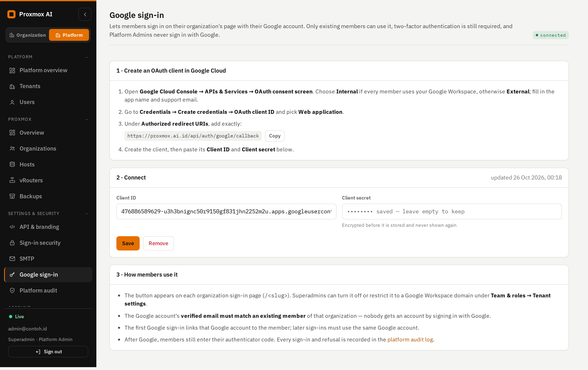Go to Tenants menu item
The image size is (588, 370).
48,86
